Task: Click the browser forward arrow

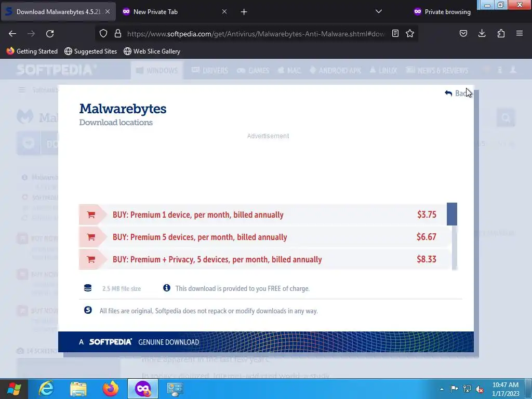Action: [31, 34]
